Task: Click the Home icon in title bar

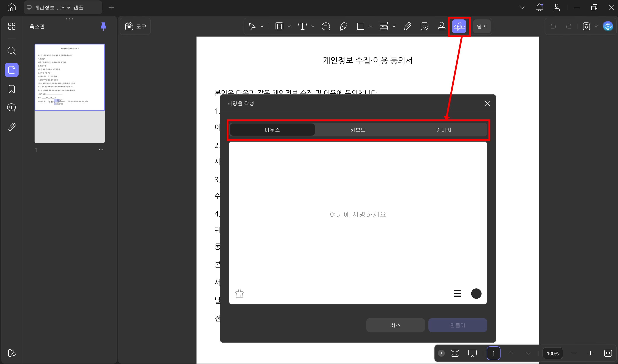Action: (x=11, y=7)
